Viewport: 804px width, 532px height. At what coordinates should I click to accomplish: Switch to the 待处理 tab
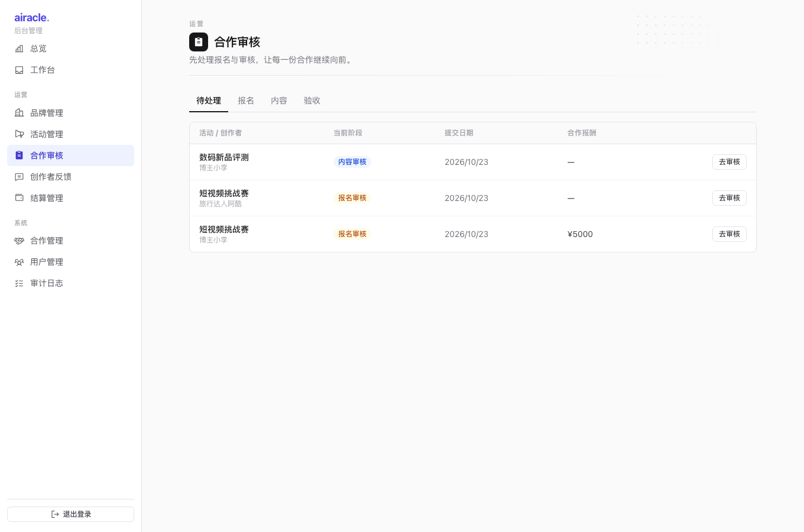[209, 100]
